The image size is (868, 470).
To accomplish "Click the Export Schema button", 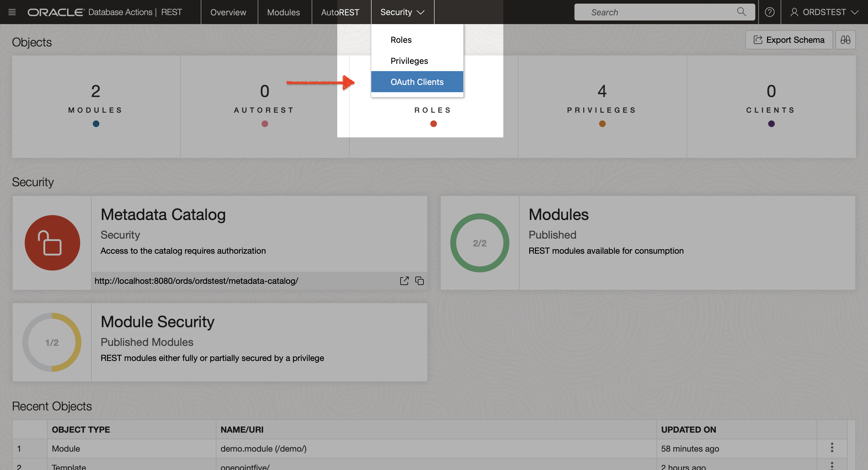I will (x=788, y=40).
